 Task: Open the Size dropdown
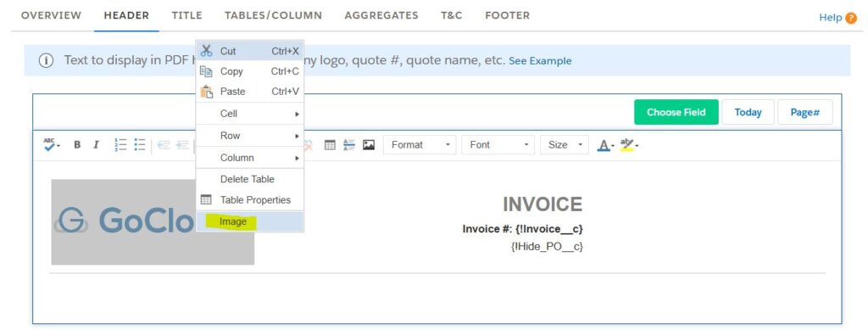pos(565,145)
